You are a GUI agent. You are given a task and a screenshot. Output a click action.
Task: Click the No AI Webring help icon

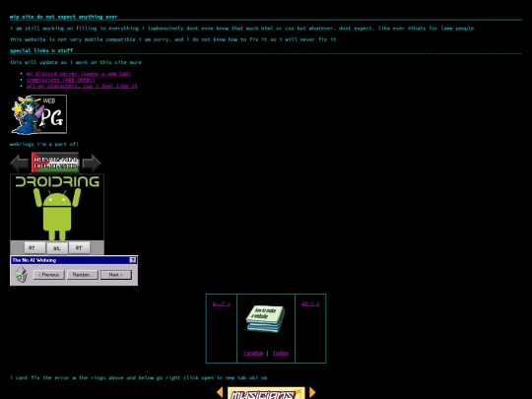click(x=133, y=260)
